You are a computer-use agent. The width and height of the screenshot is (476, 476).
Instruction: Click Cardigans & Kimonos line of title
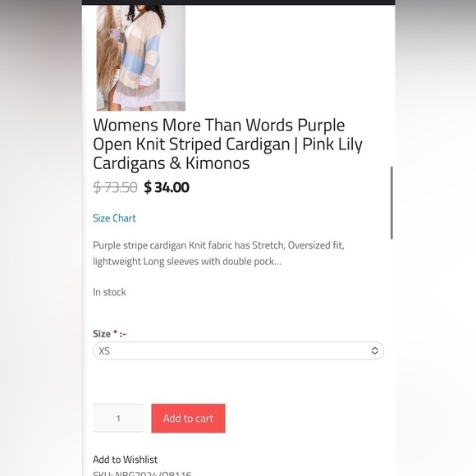coord(172,163)
